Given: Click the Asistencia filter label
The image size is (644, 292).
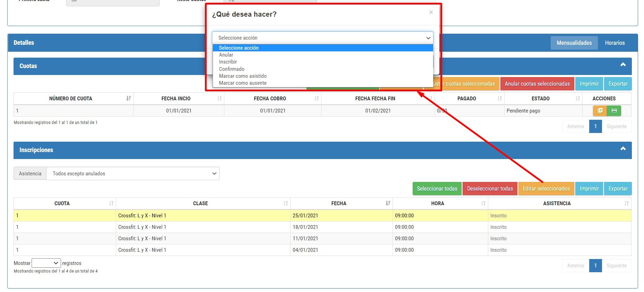Looking at the screenshot, I should point(30,174).
